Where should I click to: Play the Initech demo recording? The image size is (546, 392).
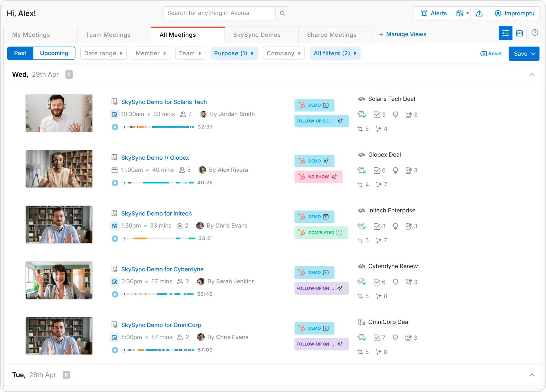(115, 238)
